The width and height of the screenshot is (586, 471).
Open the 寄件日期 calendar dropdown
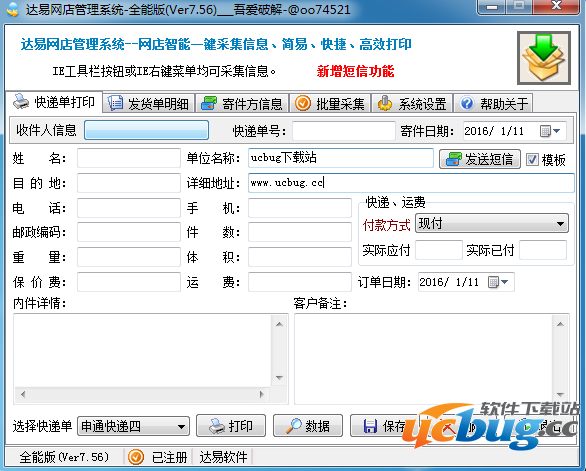pos(550,131)
